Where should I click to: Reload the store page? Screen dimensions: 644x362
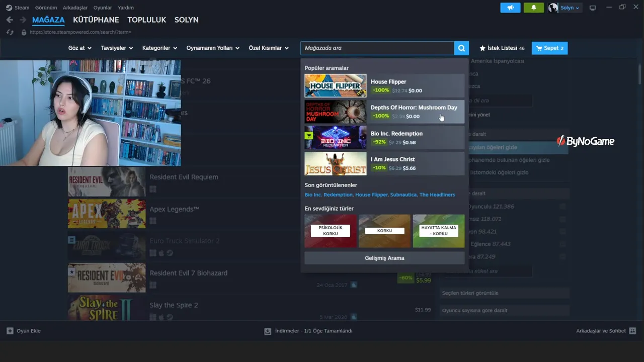10,32
